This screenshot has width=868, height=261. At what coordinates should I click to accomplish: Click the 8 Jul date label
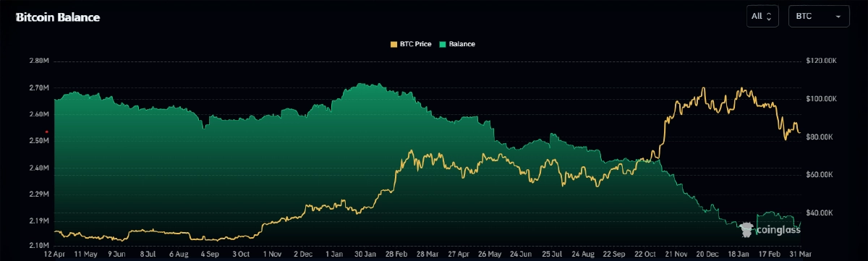(148, 254)
